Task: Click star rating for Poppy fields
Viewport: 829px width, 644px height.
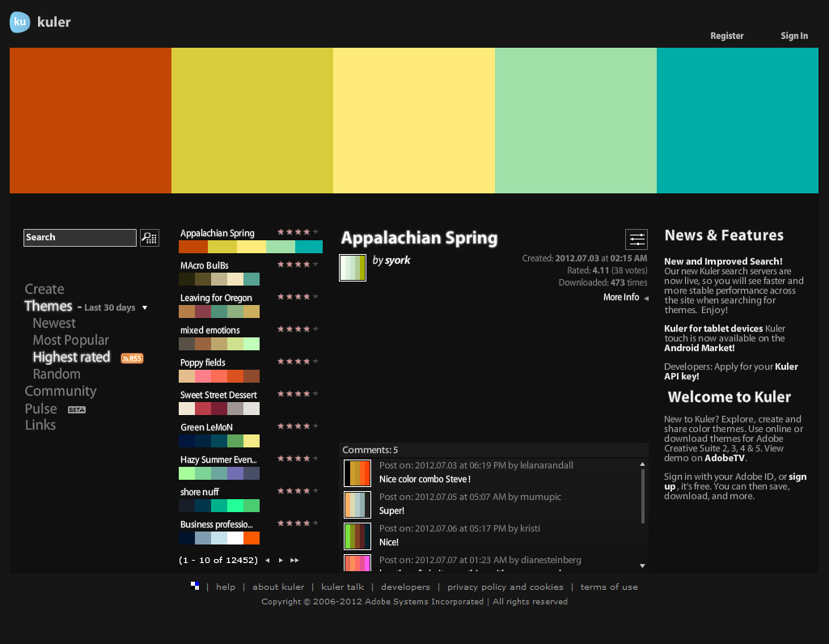Action: [298, 362]
